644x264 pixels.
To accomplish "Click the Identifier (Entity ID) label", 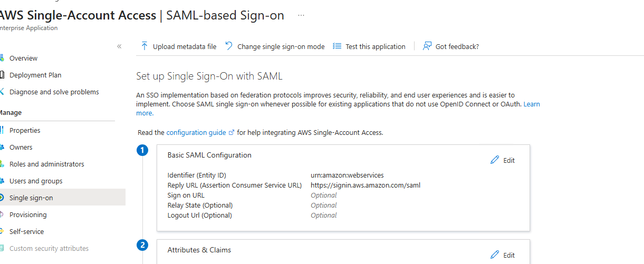I will tap(197, 175).
